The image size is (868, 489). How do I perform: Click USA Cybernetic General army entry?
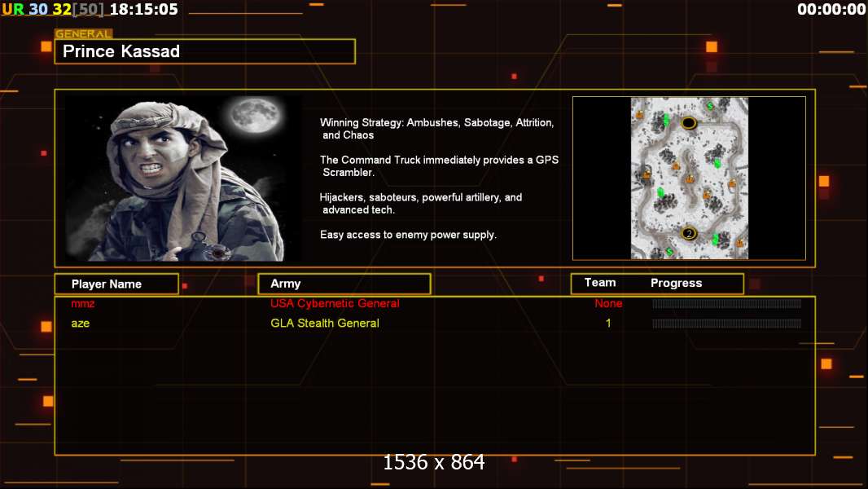pos(335,303)
